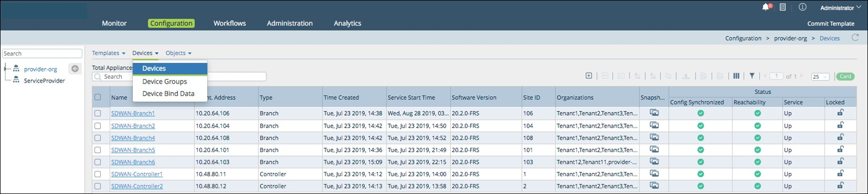Image resolution: width=868 pixels, height=194 pixels.
Task: Choose Device Groups from the menu
Action: click(x=164, y=81)
